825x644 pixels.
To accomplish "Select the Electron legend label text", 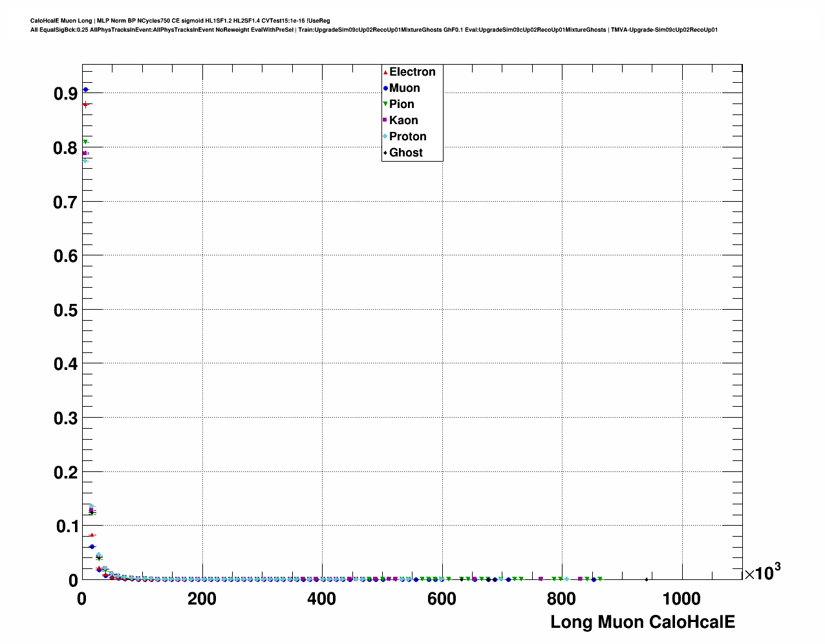I will tap(412, 72).
